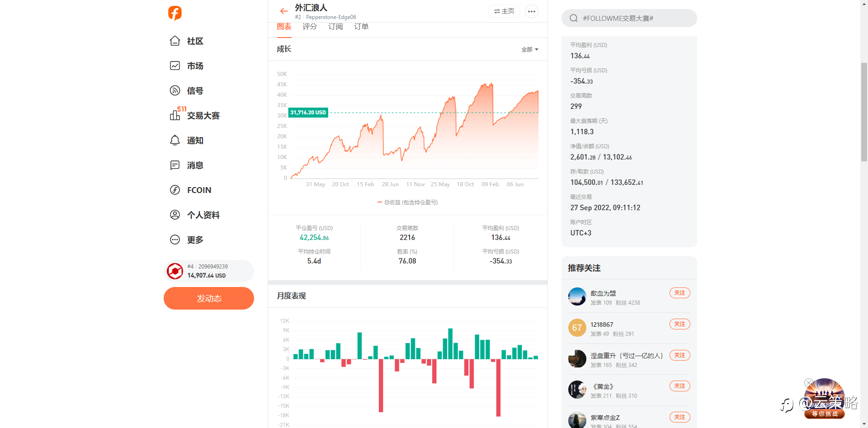Open the 消息 messages icon
The width and height of the screenshot is (868, 428).
click(x=175, y=165)
